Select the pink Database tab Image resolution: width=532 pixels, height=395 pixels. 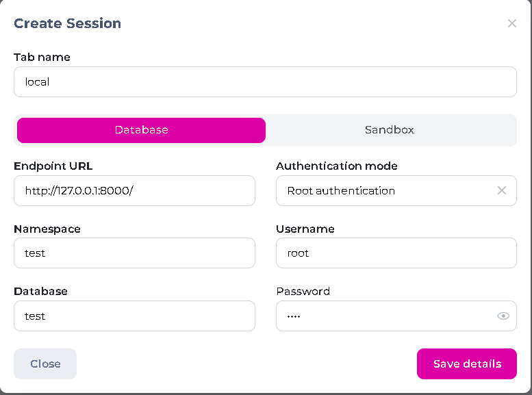tap(141, 130)
